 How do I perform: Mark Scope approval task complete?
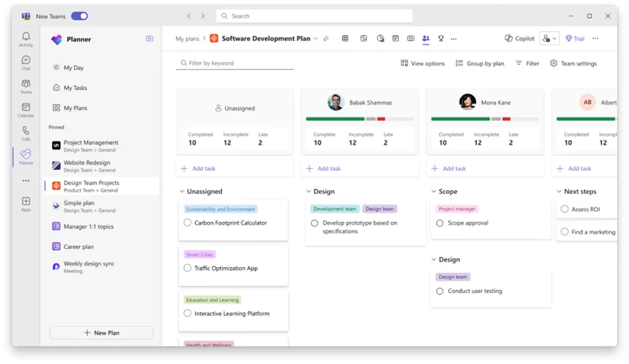(x=440, y=223)
